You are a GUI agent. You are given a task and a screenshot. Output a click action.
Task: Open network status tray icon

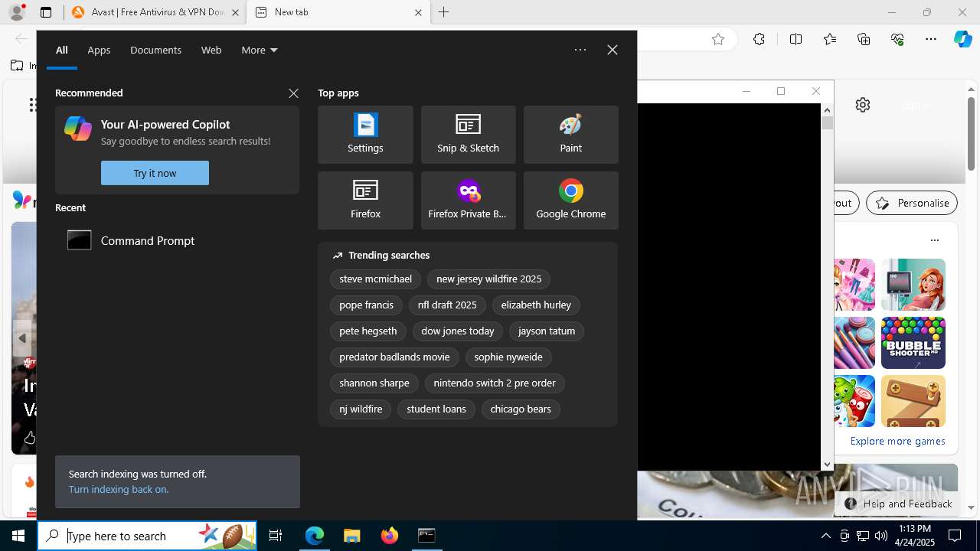pos(862,536)
